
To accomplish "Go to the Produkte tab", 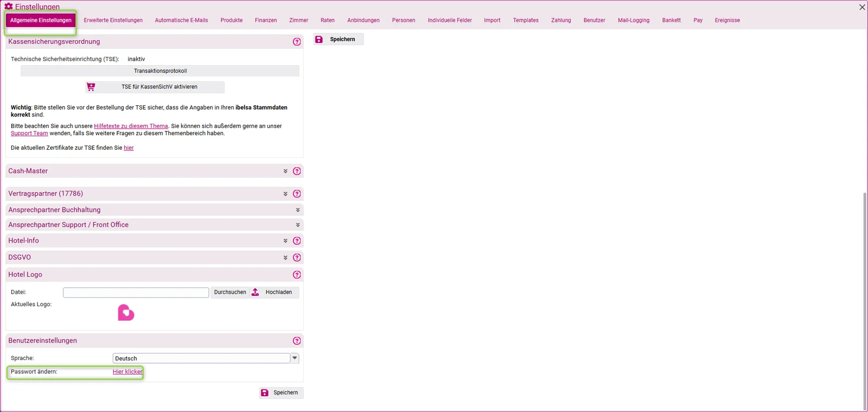I will tap(232, 21).
